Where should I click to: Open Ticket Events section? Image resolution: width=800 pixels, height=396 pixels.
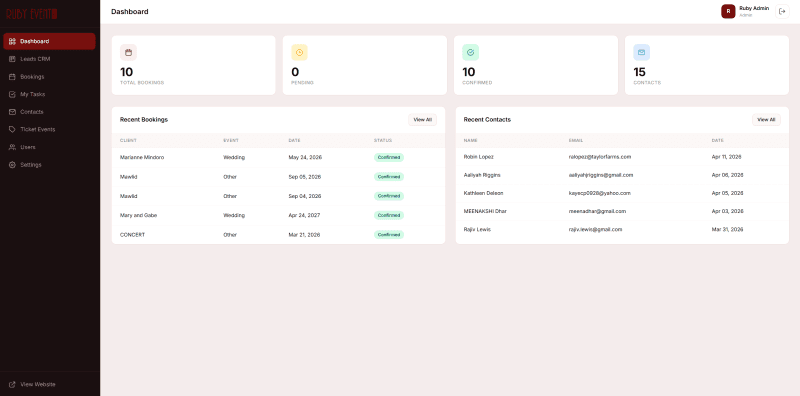pyautogui.click(x=49, y=130)
